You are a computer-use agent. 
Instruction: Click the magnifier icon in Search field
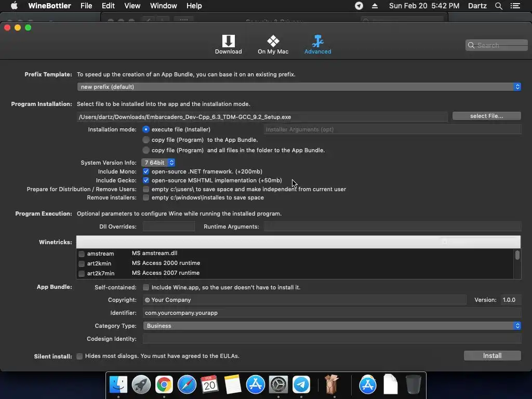471,45
